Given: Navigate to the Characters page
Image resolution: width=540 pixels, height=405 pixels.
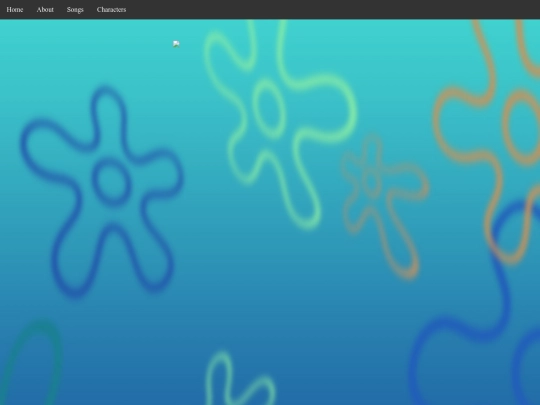Looking at the screenshot, I should pyautogui.click(x=111, y=10).
